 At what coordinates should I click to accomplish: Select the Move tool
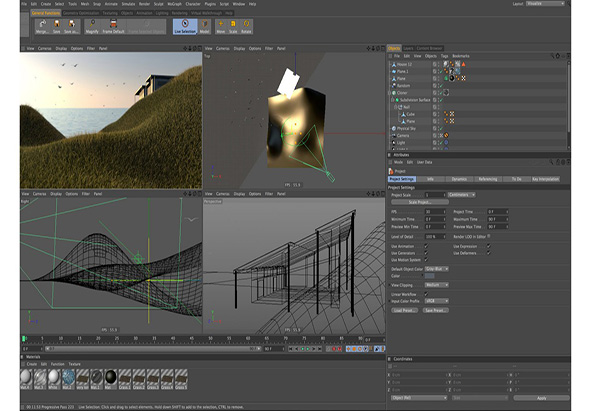click(221, 26)
